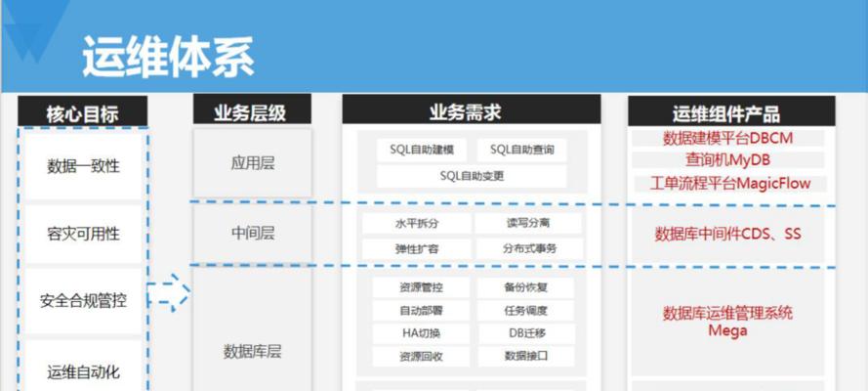The height and width of the screenshot is (391, 868).
Task: Select the 业务层级 column header
Action: [252, 109]
